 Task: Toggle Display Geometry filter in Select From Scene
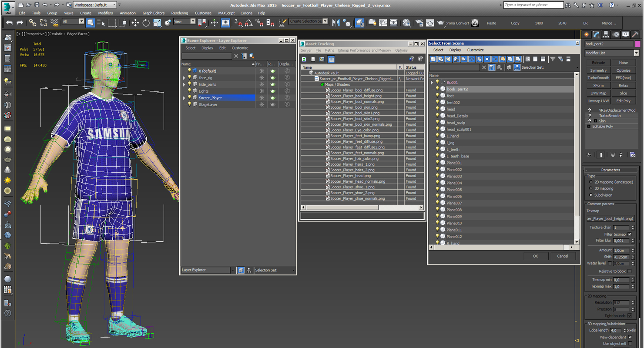point(433,59)
